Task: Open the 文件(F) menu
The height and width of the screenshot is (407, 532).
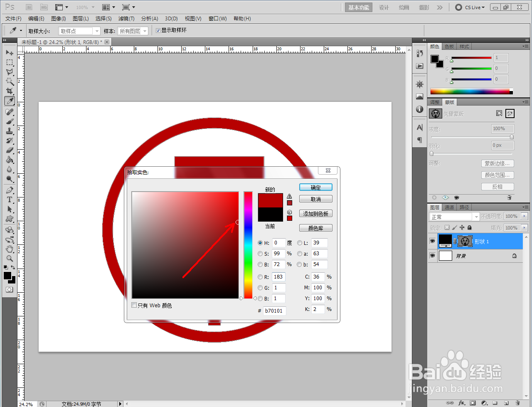Action: pyautogui.click(x=13, y=19)
